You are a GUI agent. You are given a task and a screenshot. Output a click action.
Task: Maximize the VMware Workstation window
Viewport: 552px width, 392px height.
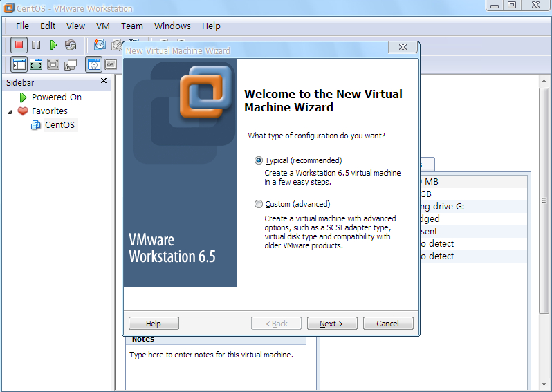point(512,5)
